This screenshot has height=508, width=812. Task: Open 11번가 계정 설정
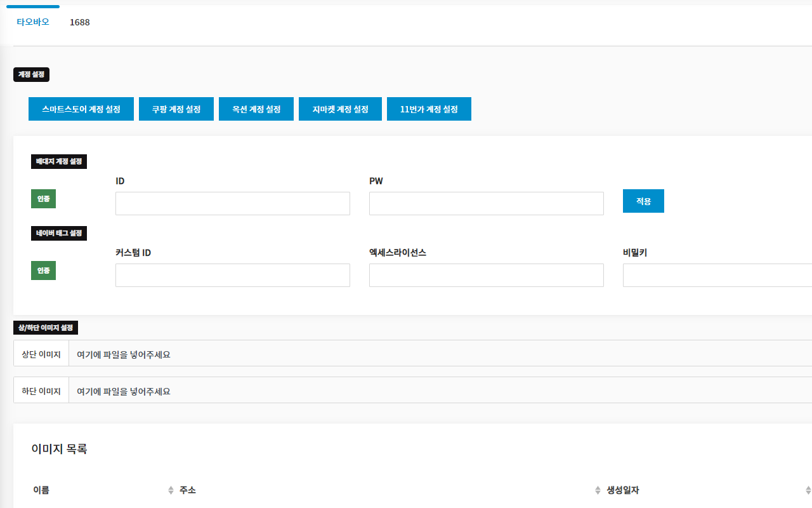(429, 109)
